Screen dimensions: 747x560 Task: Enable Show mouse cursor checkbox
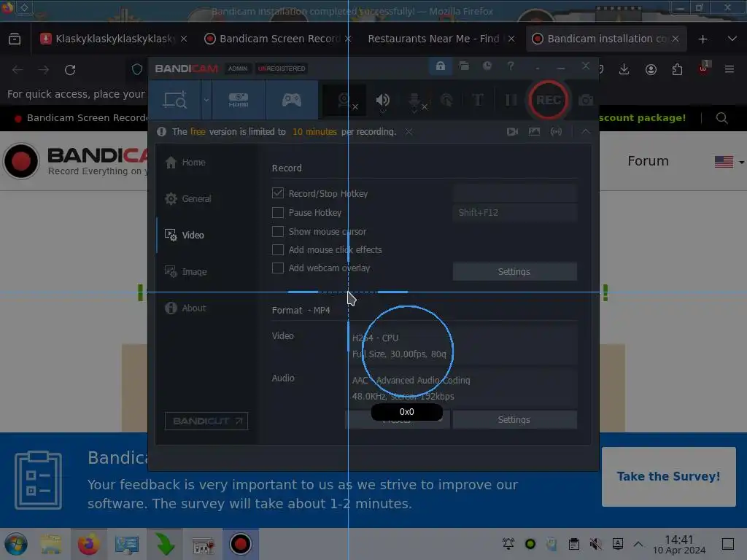point(278,231)
